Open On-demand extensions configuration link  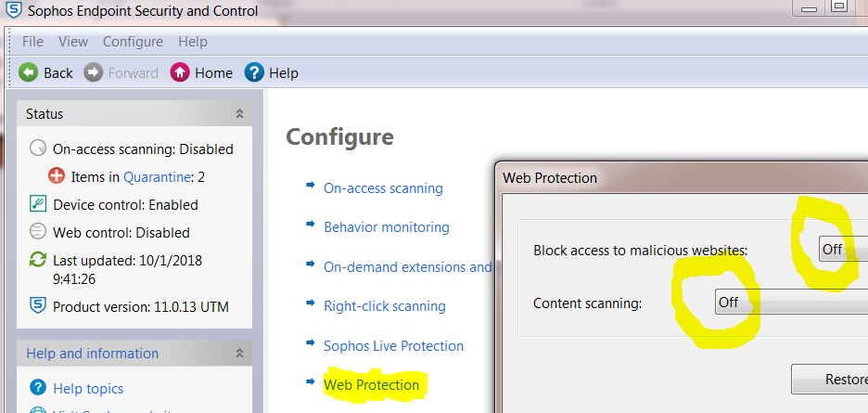point(407,267)
